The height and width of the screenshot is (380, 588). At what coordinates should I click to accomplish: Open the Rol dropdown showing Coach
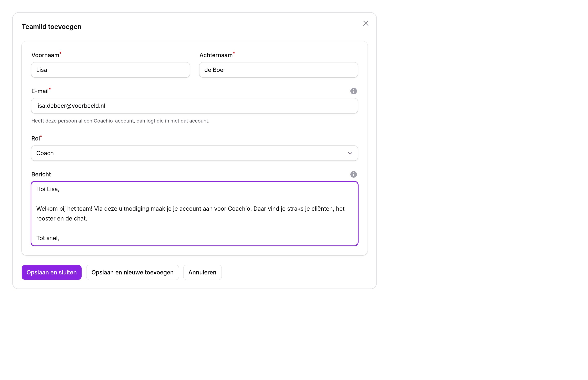tap(194, 153)
